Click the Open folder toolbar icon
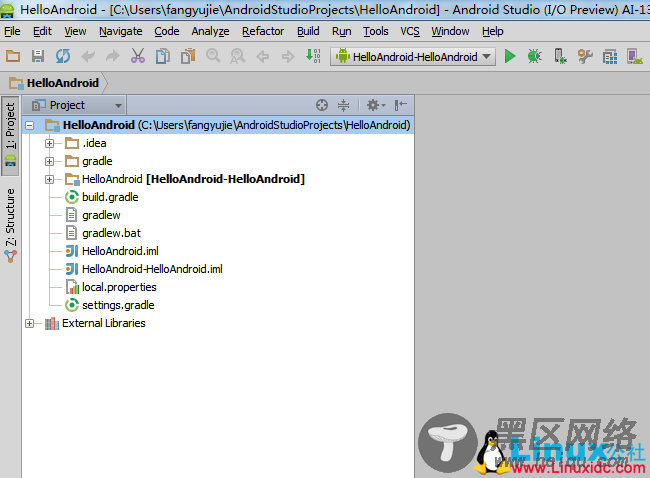 [x=13, y=56]
